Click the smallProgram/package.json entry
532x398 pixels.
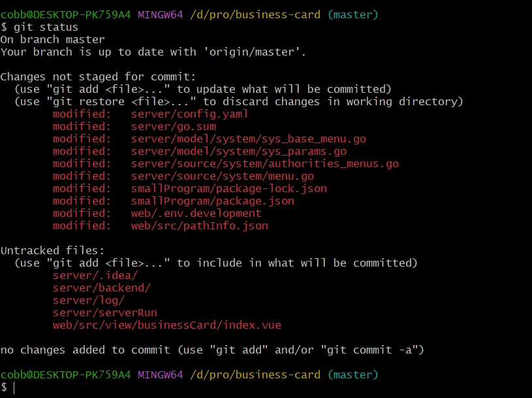(212, 201)
